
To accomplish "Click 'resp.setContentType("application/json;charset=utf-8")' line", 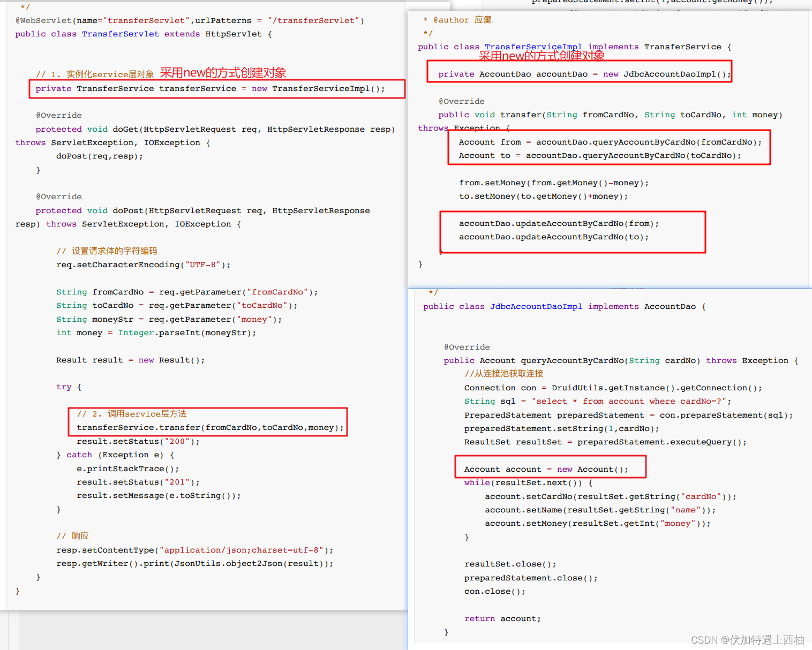I will coord(195,550).
